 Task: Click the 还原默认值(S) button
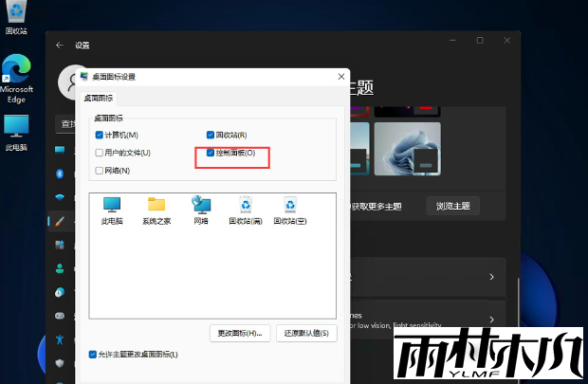point(306,333)
